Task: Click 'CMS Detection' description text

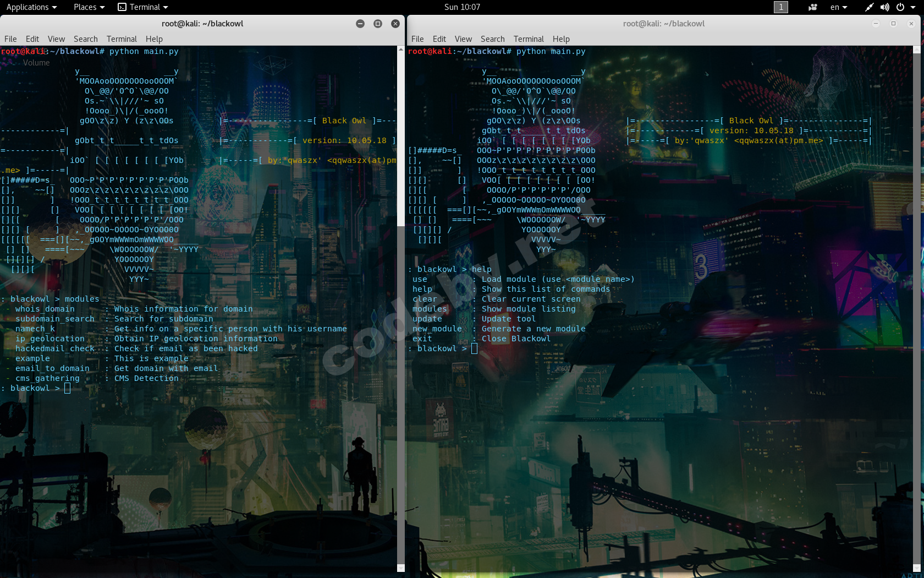Action: (146, 379)
